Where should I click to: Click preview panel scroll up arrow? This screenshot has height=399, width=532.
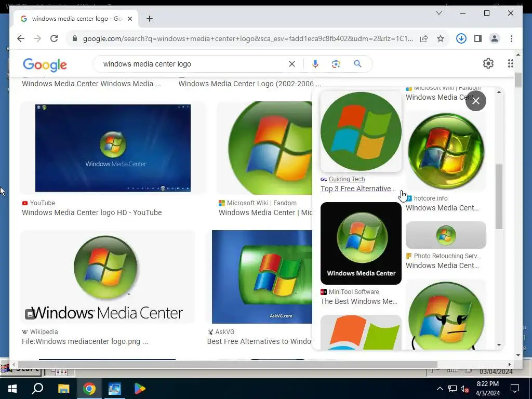point(499,92)
